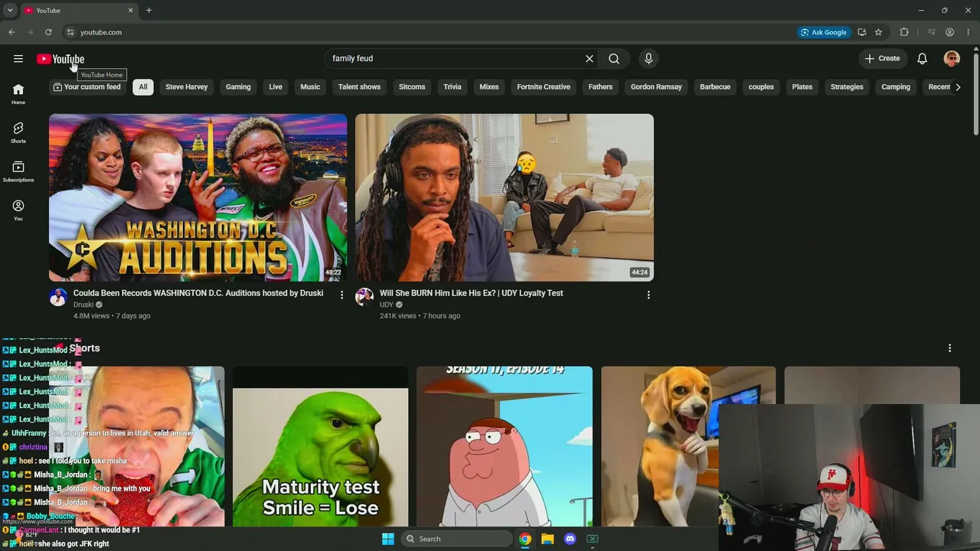Run the search with the magnifier button
Screen dimensions: 980x551
click(614, 59)
